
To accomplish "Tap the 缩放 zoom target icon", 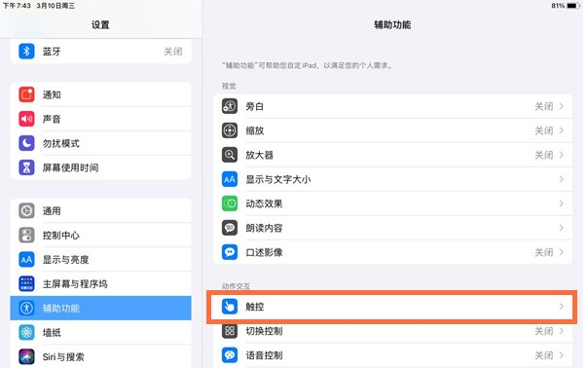I will point(230,130).
